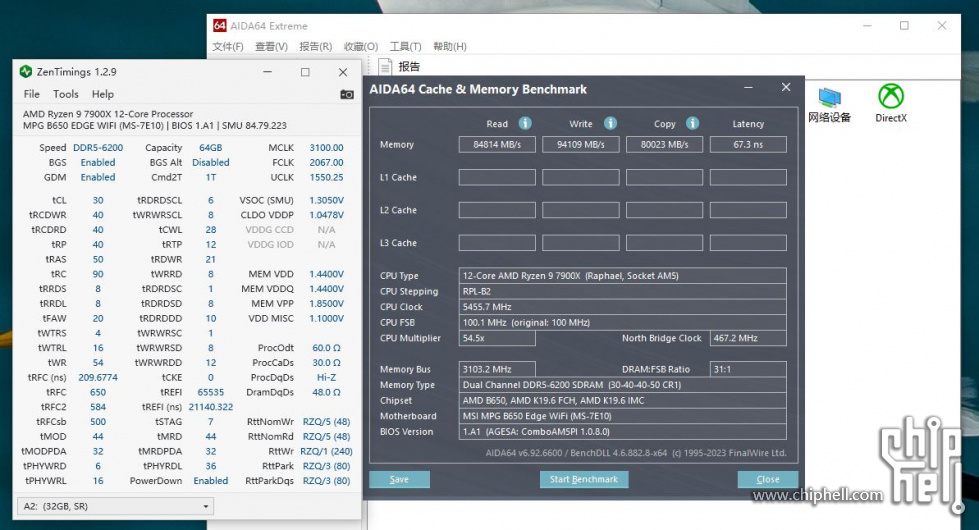
Task: Click the CPU Multiplier value 54.5x
Action: pyautogui.click(x=497, y=338)
